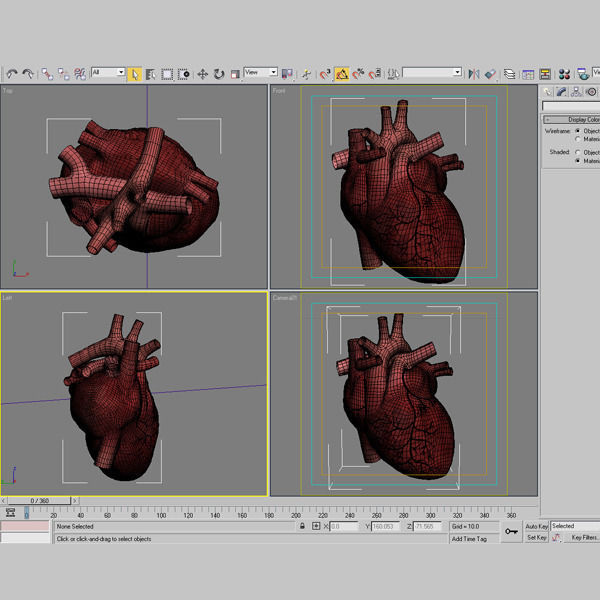Open the Motion tab in command panel
This screenshot has width=600, height=600.
591,92
